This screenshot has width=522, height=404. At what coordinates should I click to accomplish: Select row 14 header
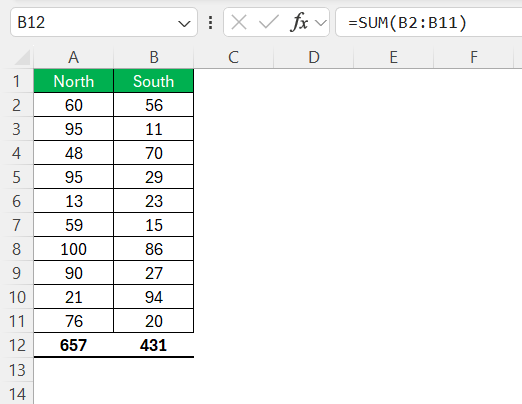click(x=17, y=394)
